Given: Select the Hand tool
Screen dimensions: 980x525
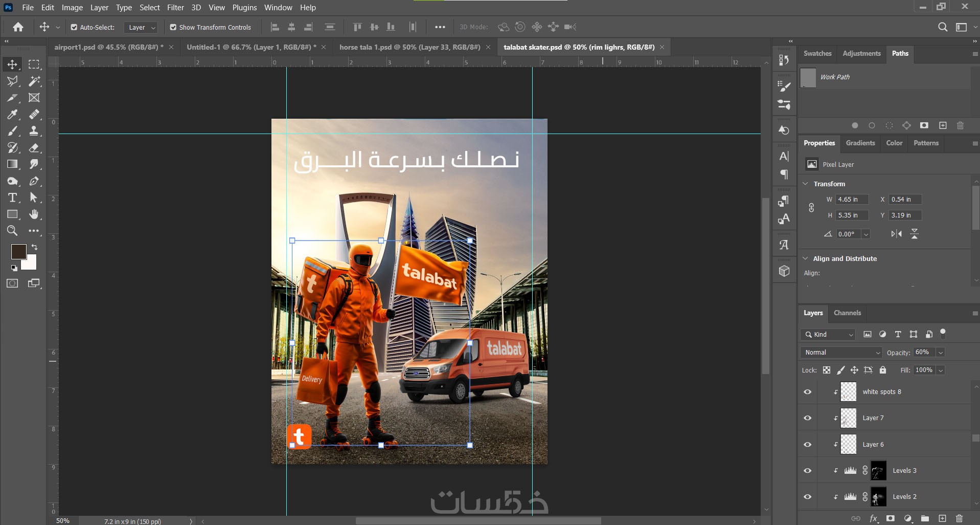Looking at the screenshot, I should 34,214.
